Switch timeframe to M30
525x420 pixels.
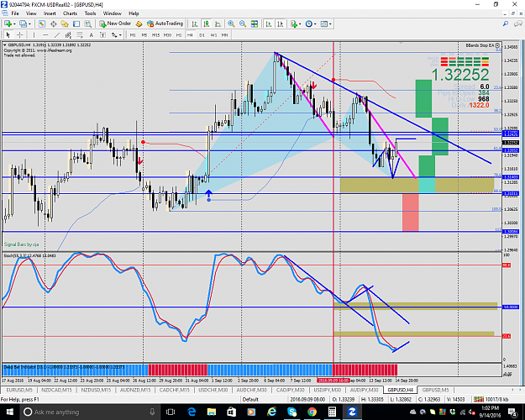[x=167, y=34]
